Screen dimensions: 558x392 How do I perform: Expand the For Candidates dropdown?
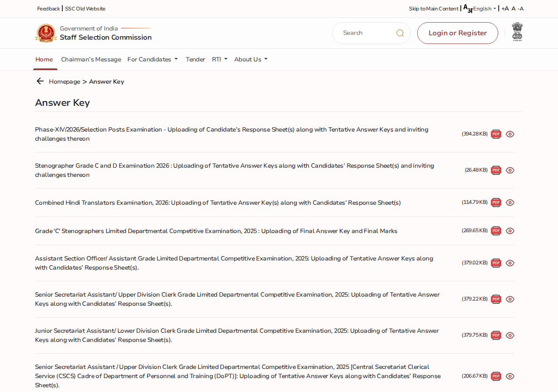153,59
